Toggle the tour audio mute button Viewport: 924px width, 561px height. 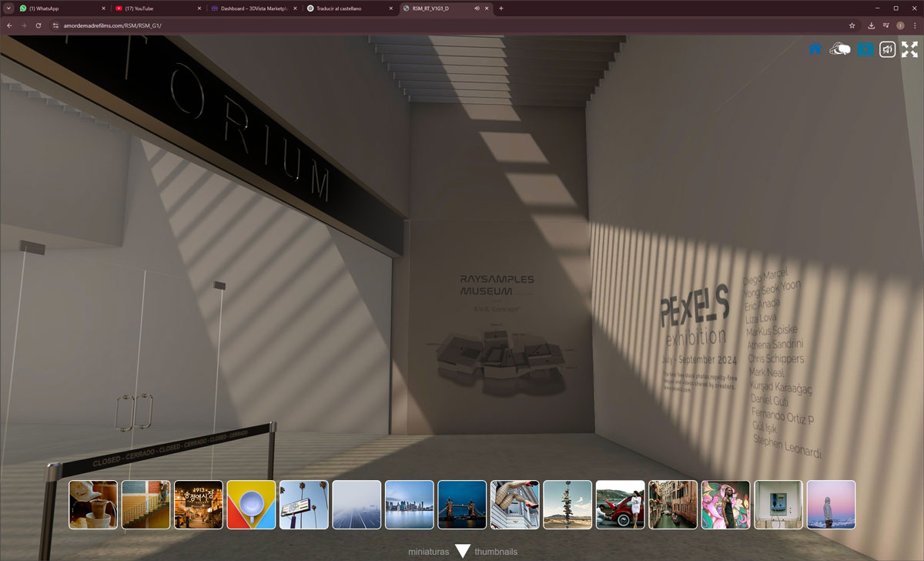888,49
